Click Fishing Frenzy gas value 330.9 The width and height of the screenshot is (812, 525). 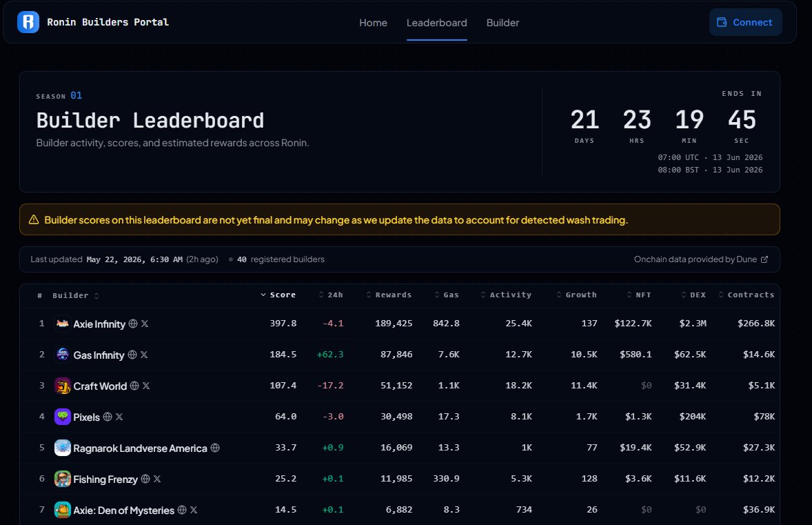click(x=447, y=479)
